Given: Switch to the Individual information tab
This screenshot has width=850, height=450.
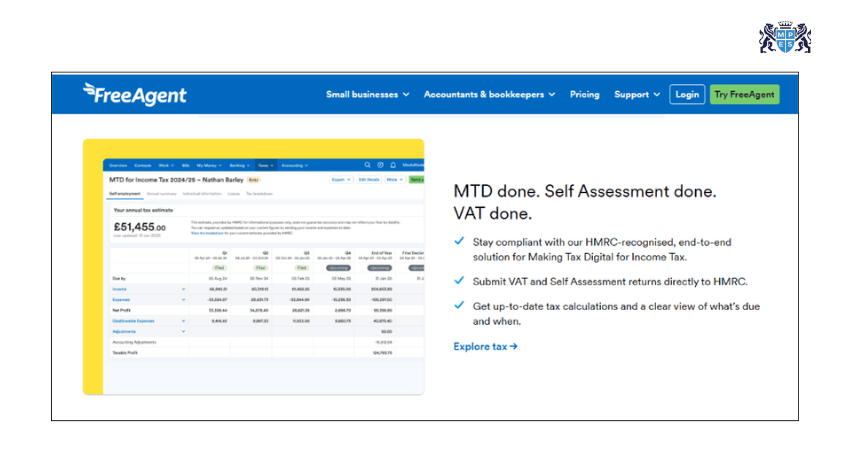Looking at the screenshot, I should point(202,194).
